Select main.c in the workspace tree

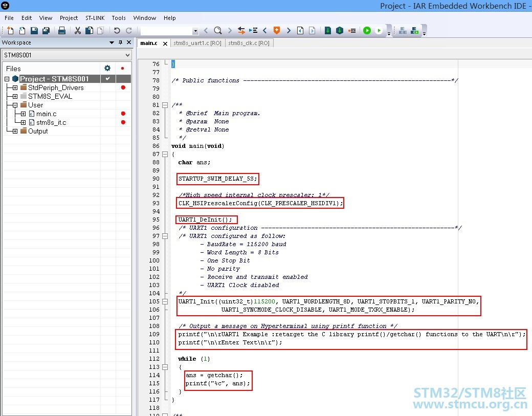click(47, 114)
